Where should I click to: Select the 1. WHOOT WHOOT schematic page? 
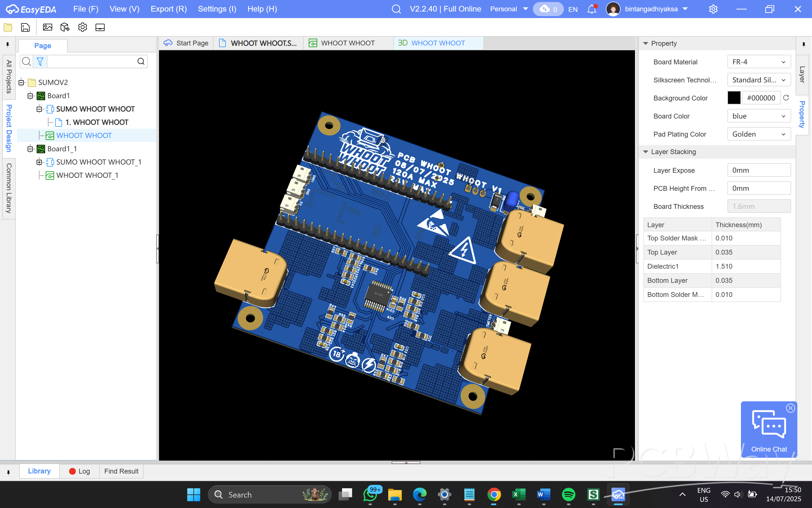[x=96, y=122]
